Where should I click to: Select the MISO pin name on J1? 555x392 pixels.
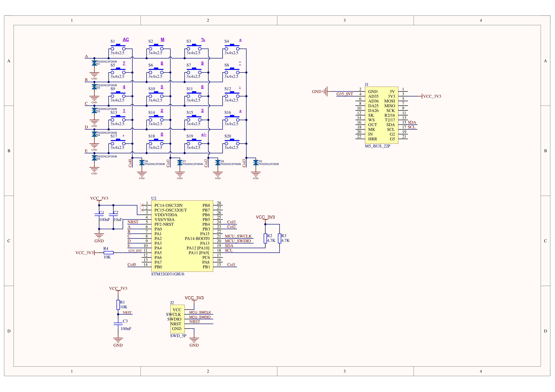pos(390,106)
